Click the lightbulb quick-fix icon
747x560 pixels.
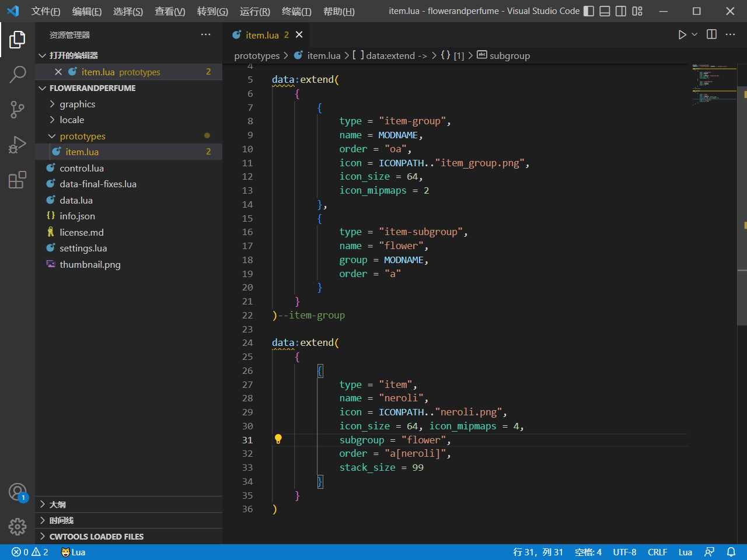point(278,439)
